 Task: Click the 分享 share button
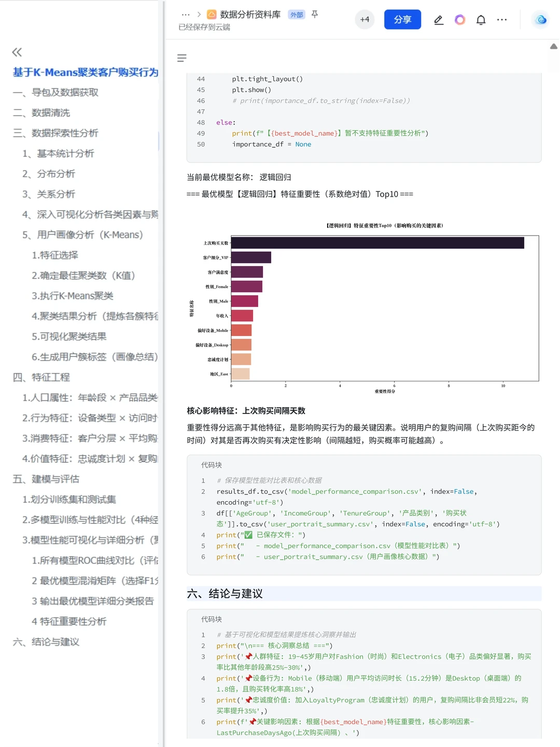402,20
